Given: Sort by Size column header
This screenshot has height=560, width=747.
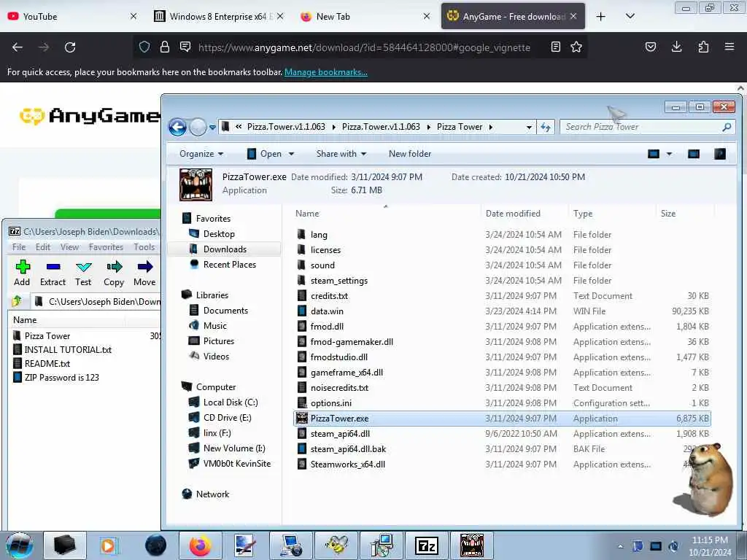Looking at the screenshot, I should tap(685, 214).
